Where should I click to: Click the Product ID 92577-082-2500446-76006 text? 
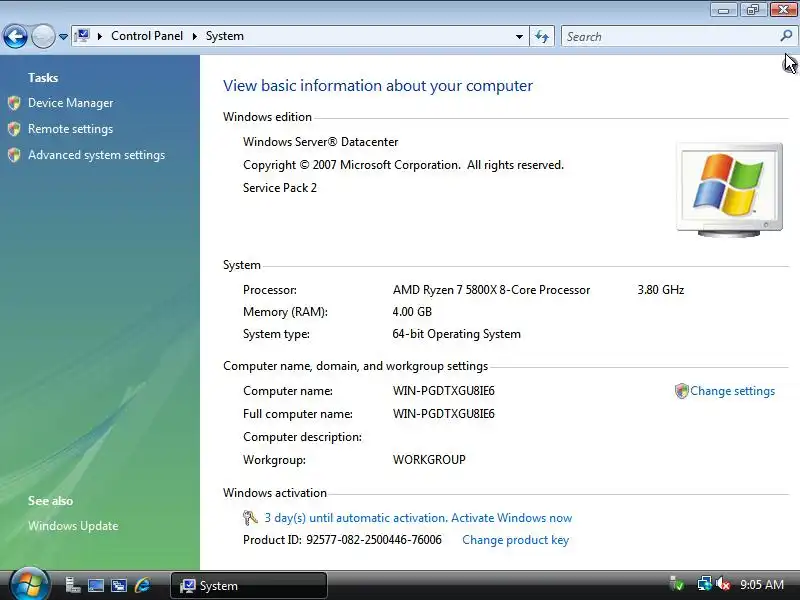tap(342, 540)
